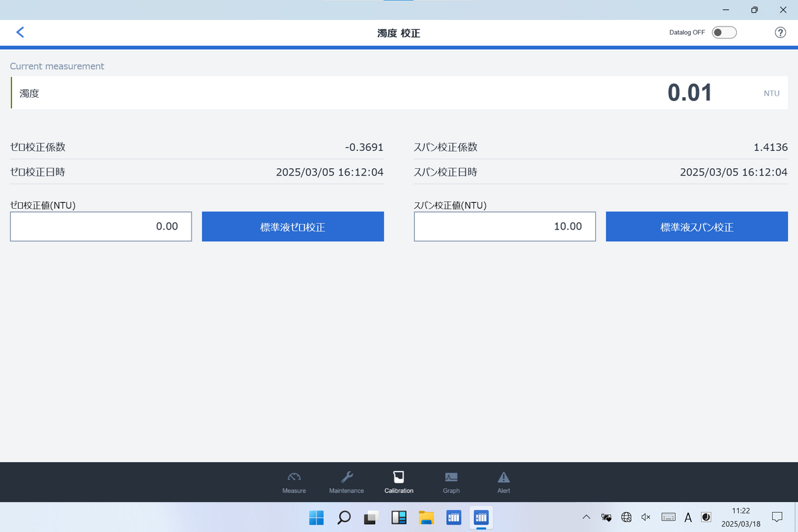Open File Explorer from the taskbar

(x=426, y=517)
